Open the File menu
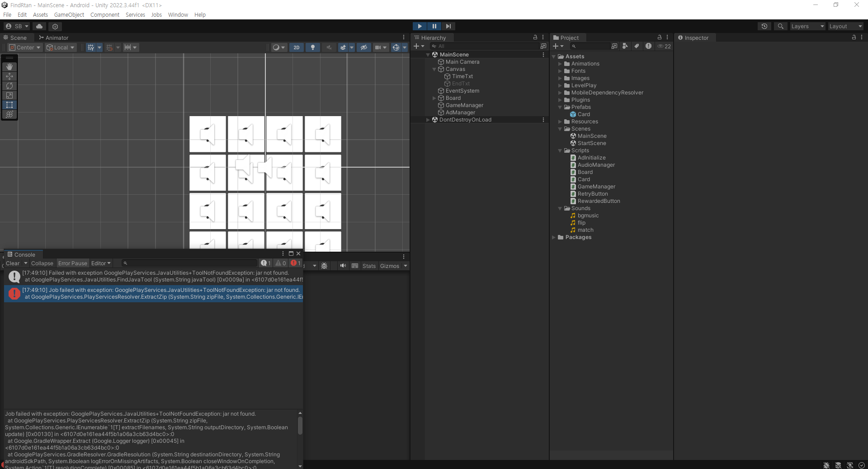 point(7,14)
